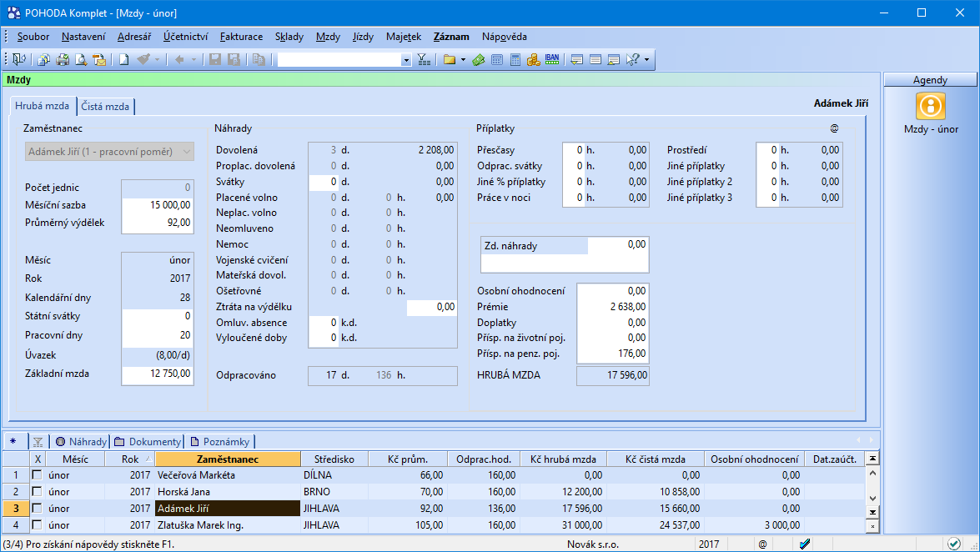Click the third panel icon before help cursor
Screen dimensions: 980x552
click(x=614, y=59)
